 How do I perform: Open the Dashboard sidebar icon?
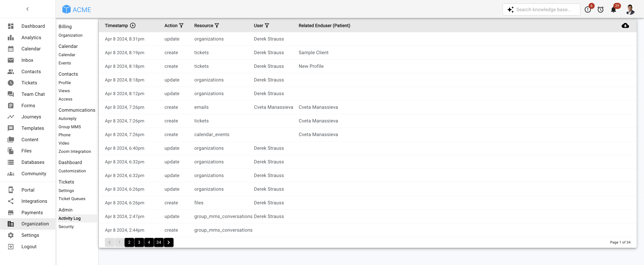(x=11, y=26)
